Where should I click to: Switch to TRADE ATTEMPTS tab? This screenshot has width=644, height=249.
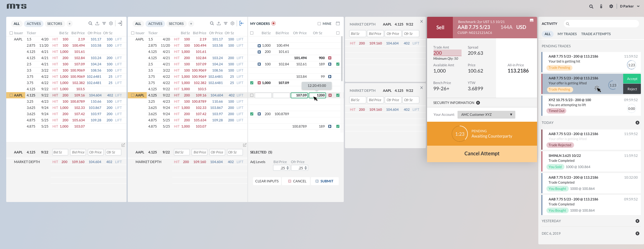(x=596, y=34)
